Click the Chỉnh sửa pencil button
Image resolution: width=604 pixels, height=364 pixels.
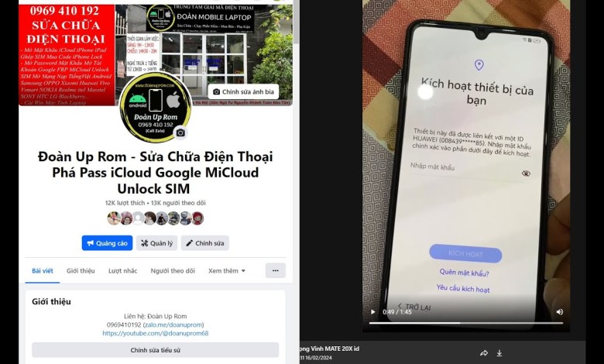[205, 243]
